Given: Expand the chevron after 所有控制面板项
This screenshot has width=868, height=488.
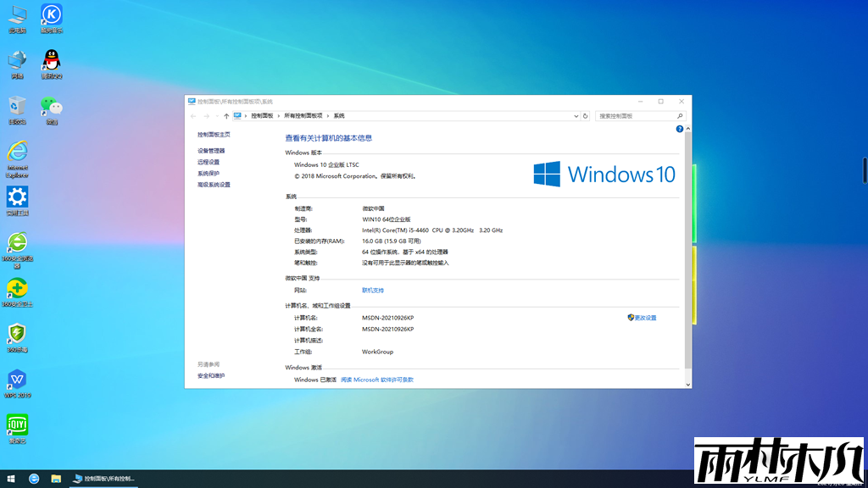Looking at the screenshot, I should pos(329,116).
